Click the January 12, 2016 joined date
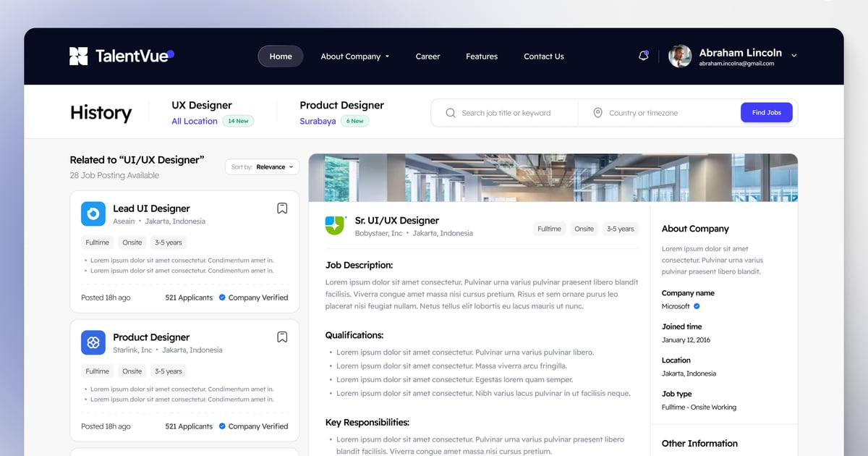Viewport: 868px width, 456px height. [x=686, y=340]
